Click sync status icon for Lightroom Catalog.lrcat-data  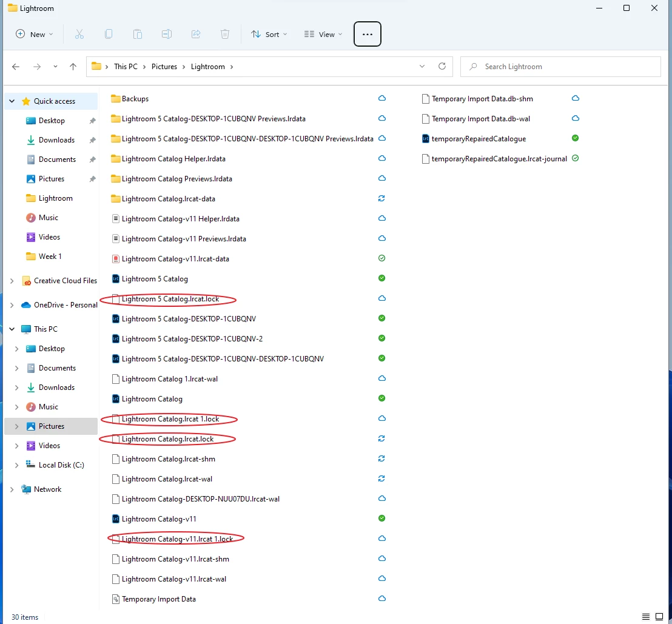tap(381, 198)
